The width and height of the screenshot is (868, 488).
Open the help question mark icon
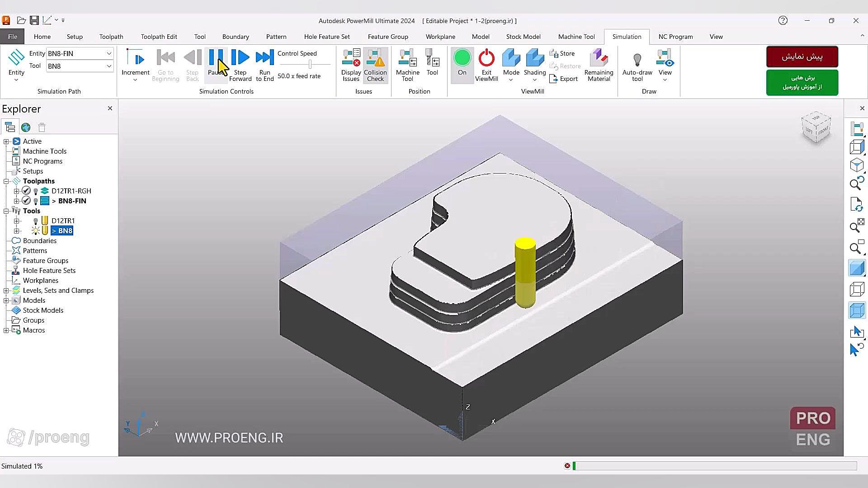[x=783, y=20]
